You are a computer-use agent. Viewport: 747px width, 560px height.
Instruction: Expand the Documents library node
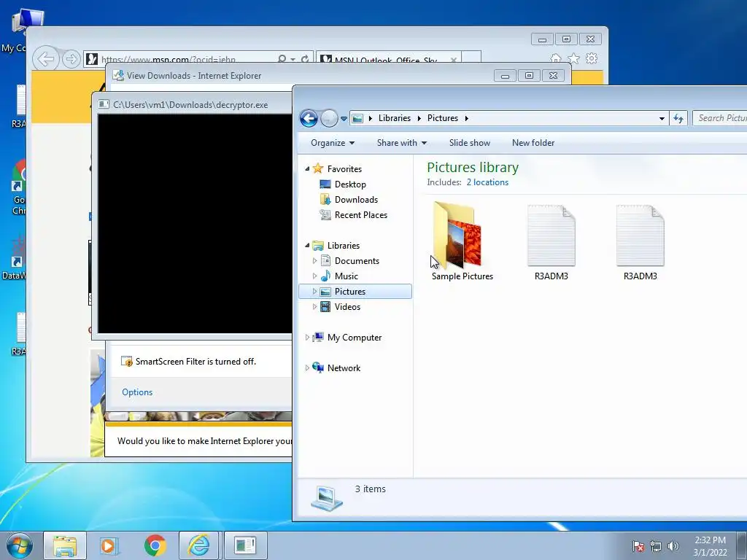314,261
